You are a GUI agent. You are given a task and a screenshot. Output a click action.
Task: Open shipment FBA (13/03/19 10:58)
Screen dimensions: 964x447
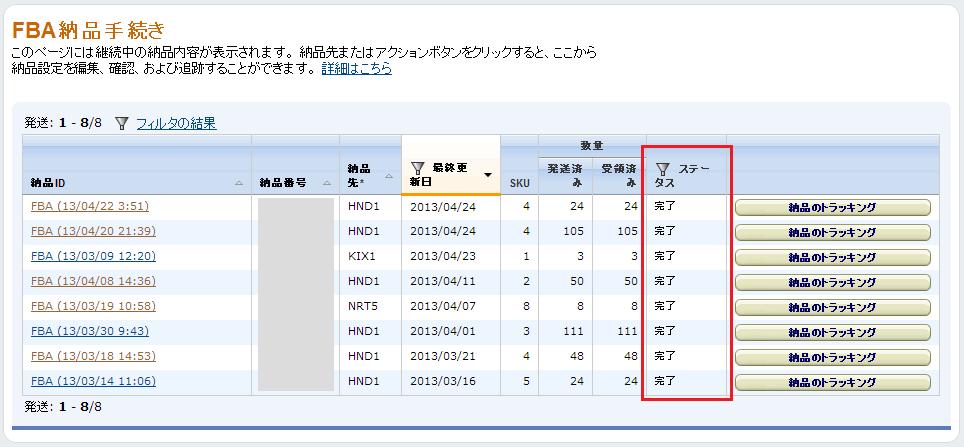coord(93,307)
